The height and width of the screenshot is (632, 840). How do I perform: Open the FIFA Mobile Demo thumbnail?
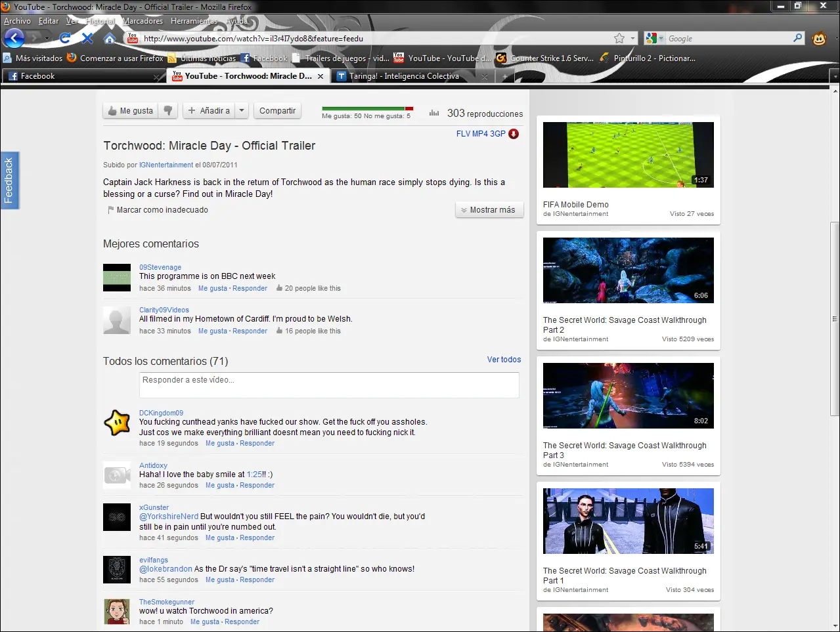pyautogui.click(x=629, y=155)
